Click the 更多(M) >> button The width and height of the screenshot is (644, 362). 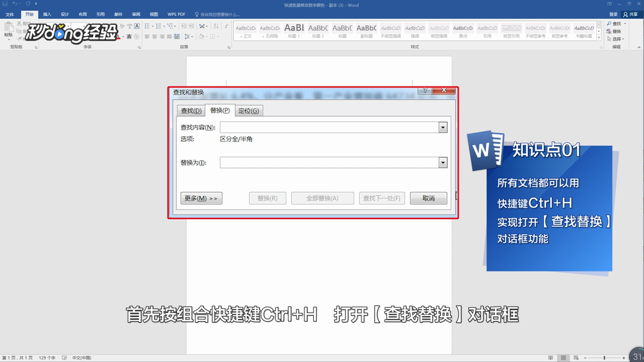pos(201,198)
